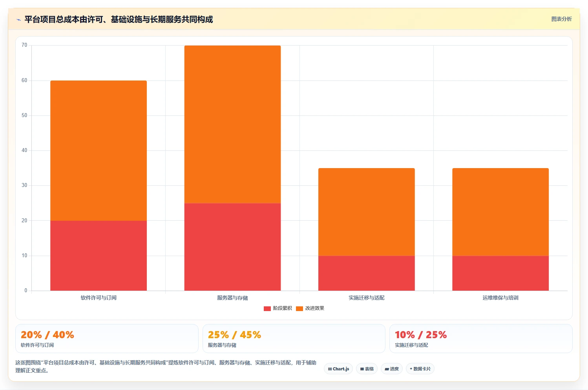Select the 进度 tag chip

tap(392, 369)
